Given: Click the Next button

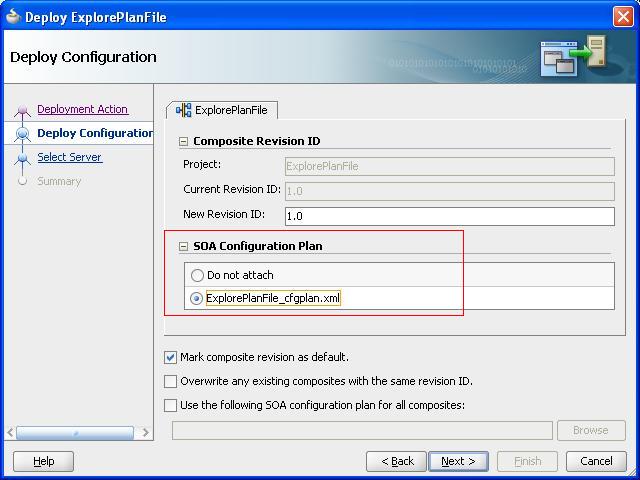Looking at the screenshot, I should [x=458, y=461].
